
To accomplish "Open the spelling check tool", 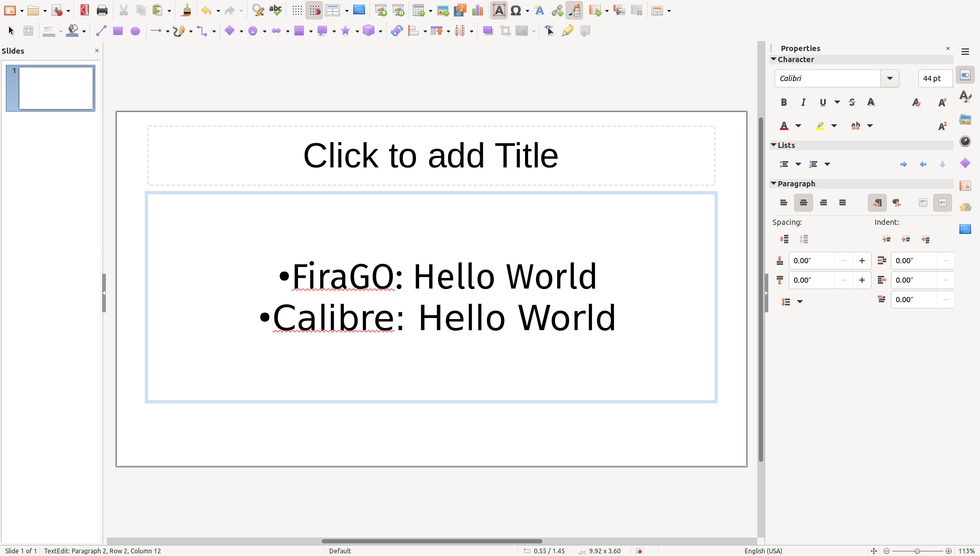I will click(x=275, y=11).
